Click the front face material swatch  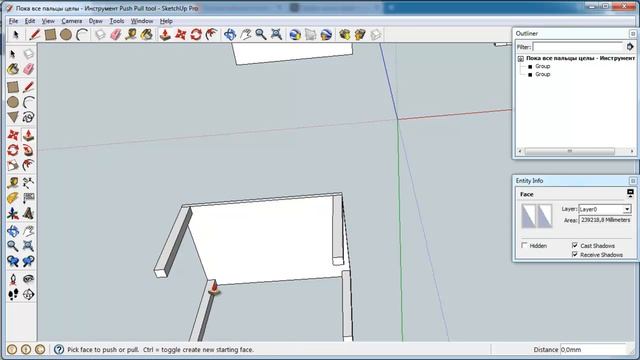[529, 216]
